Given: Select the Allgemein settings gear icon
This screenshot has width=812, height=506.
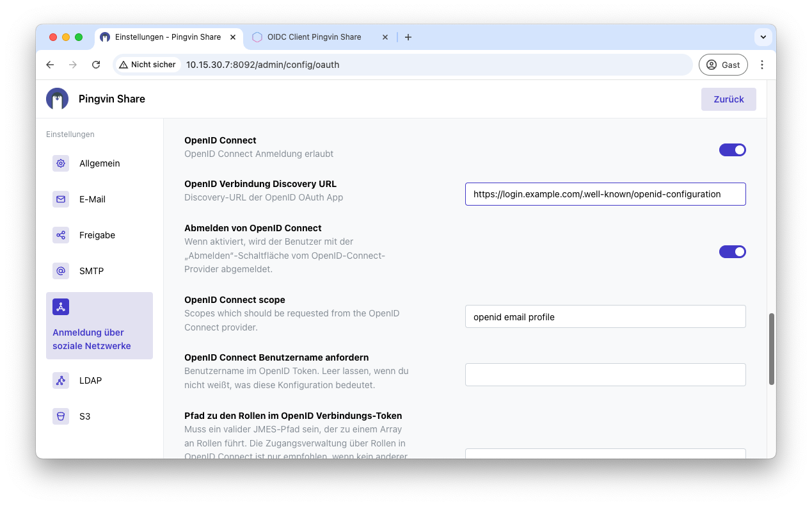Looking at the screenshot, I should click(60, 163).
